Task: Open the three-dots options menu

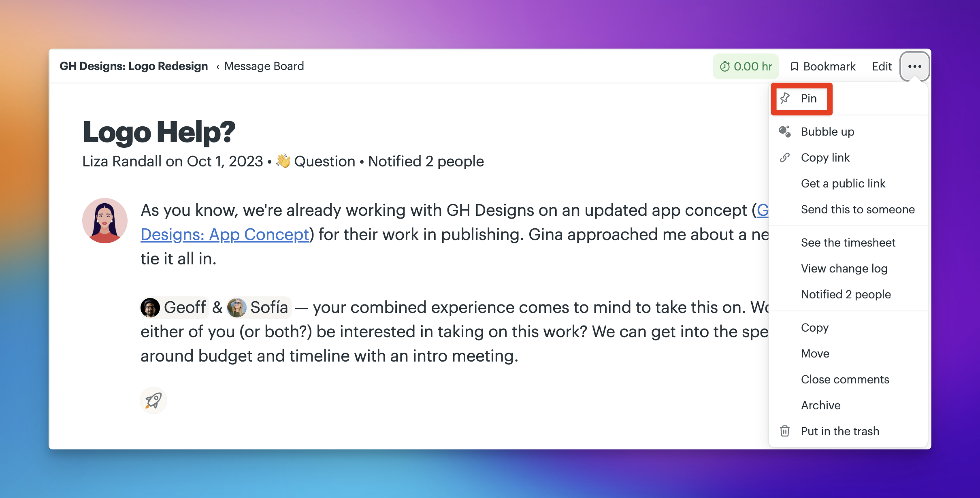Action: coord(915,66)
